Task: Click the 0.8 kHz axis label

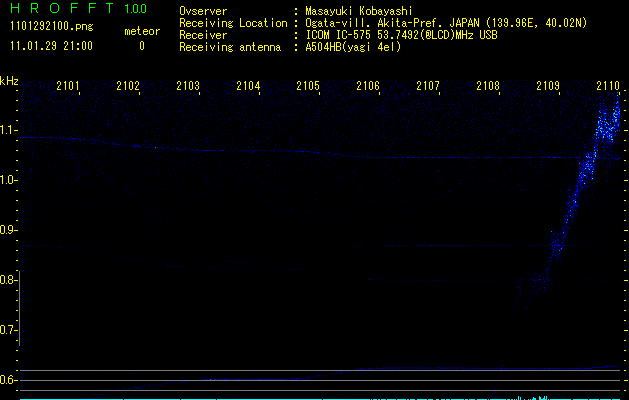Action: click(x=7, y=280)
